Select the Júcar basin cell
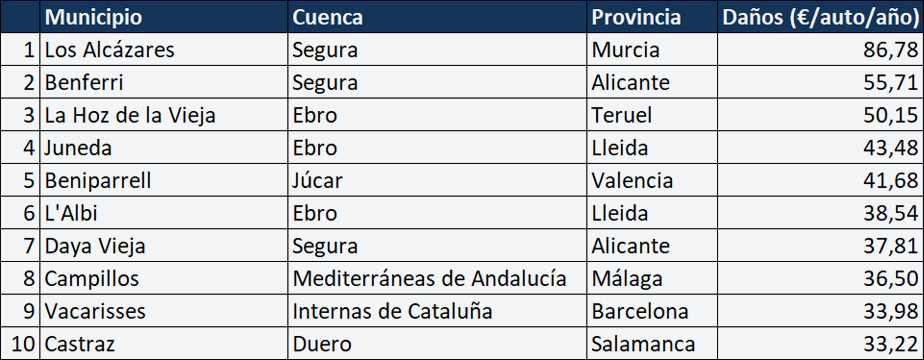The width and height of the screenshot is (924, 360). pyautogui.click(x=437, y=180)
